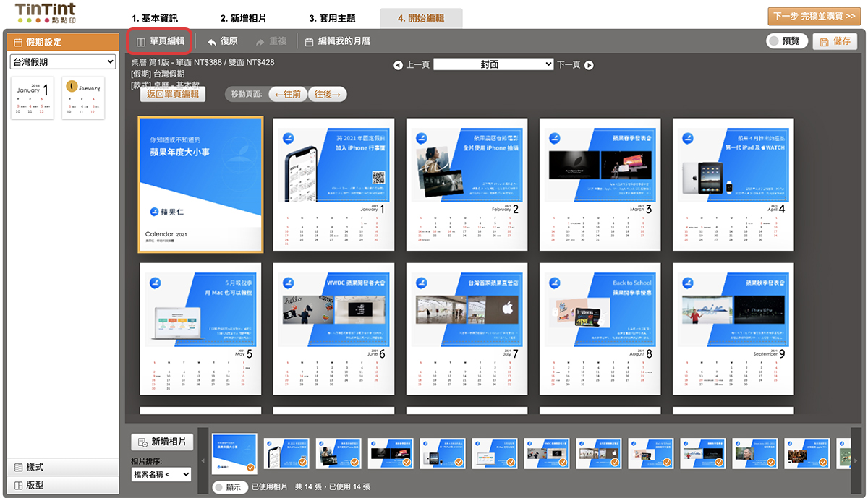The image size is (868, 498).
Task: Click the 復原 undo arrow
Action: pos(222,41)
